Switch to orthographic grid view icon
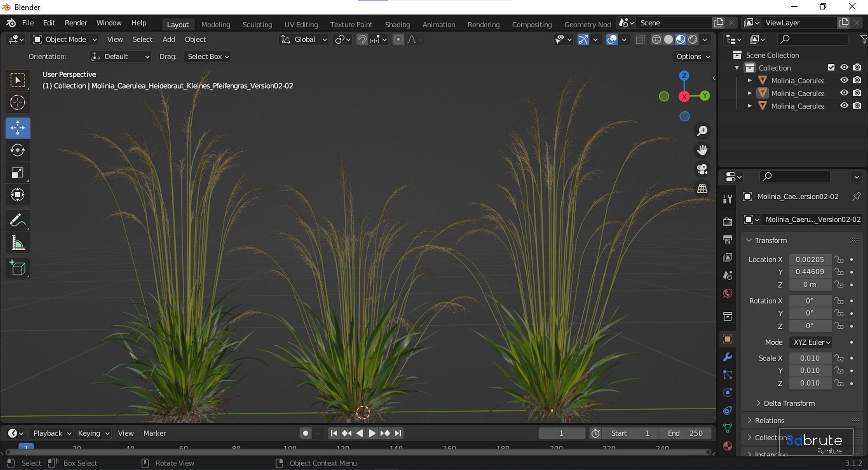This screenshot has width=868, height=470. pyautogui.click(x=702, y=188)
